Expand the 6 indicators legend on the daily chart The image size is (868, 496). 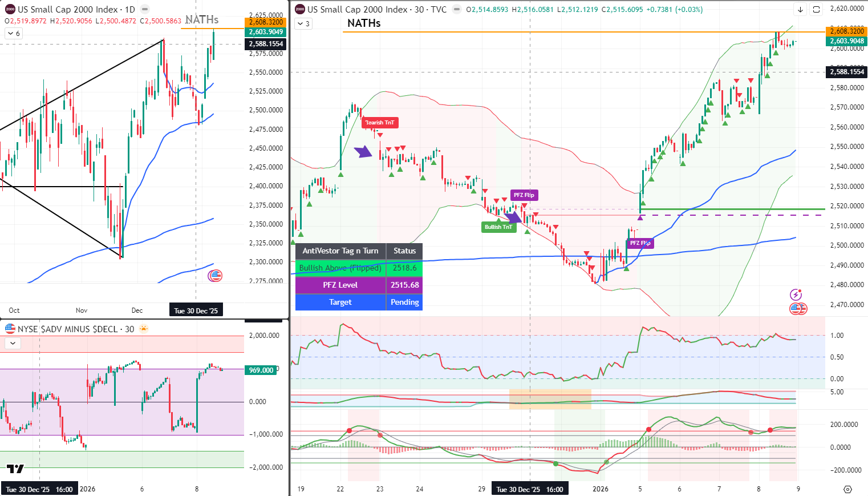tap(13, 34)
